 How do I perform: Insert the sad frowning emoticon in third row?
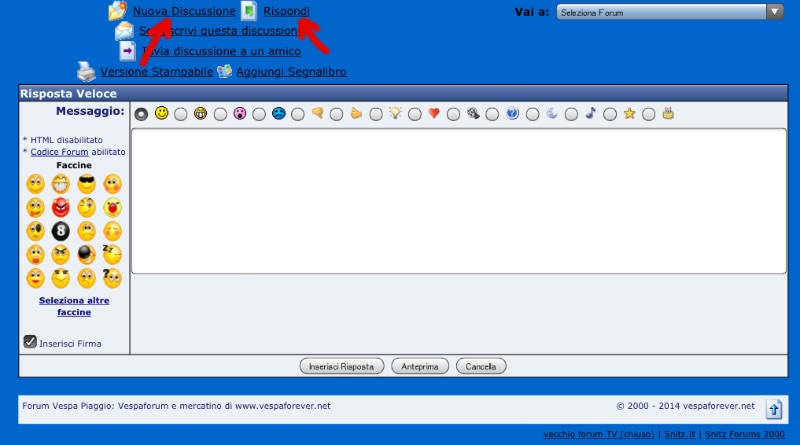click(x=87, y=231)
